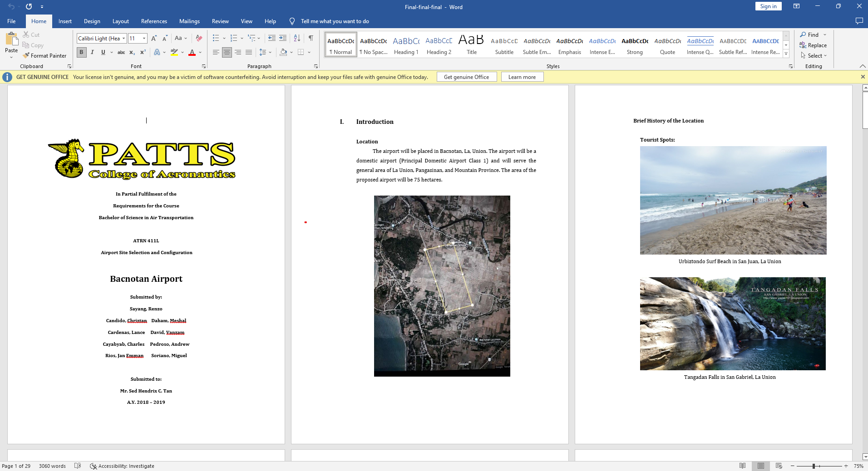
Task: Apply the Heading 1 style
Action: pos(406,45)
